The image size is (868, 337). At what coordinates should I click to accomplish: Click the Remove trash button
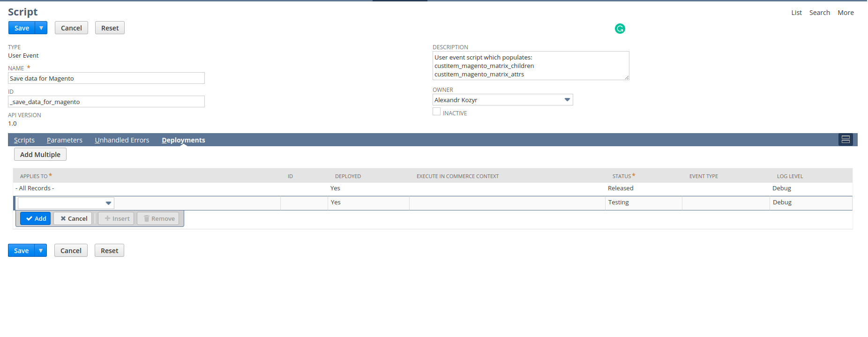(158, 218)
